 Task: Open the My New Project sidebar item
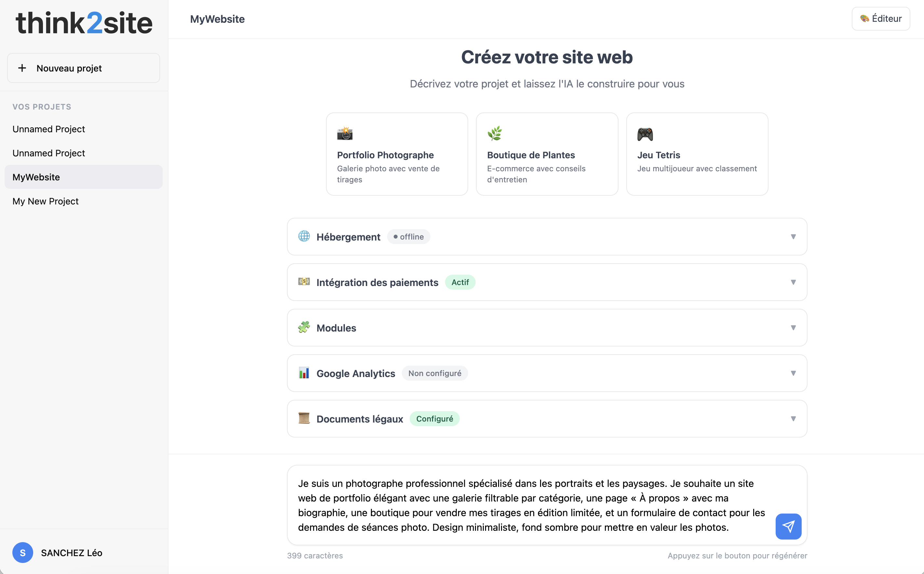46,201
